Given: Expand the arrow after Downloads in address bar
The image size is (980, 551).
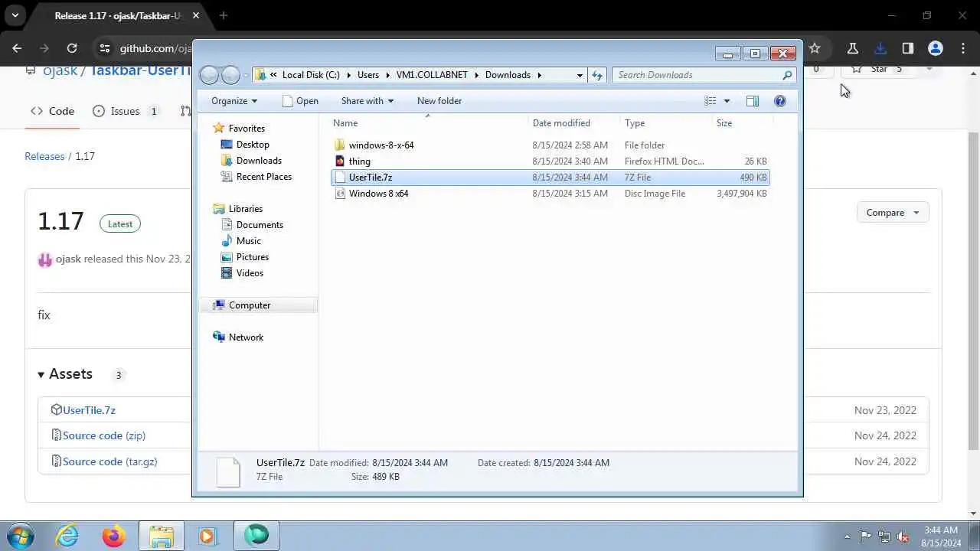Looking at the screenshot, I should tap(539, 75).
